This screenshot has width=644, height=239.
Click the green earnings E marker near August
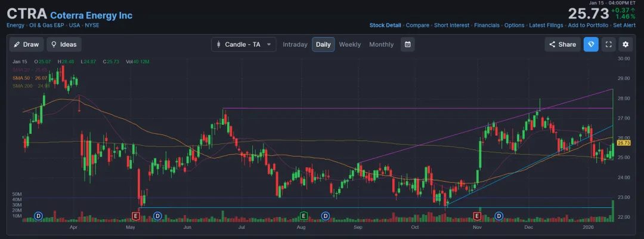click(x=304, y=216)
